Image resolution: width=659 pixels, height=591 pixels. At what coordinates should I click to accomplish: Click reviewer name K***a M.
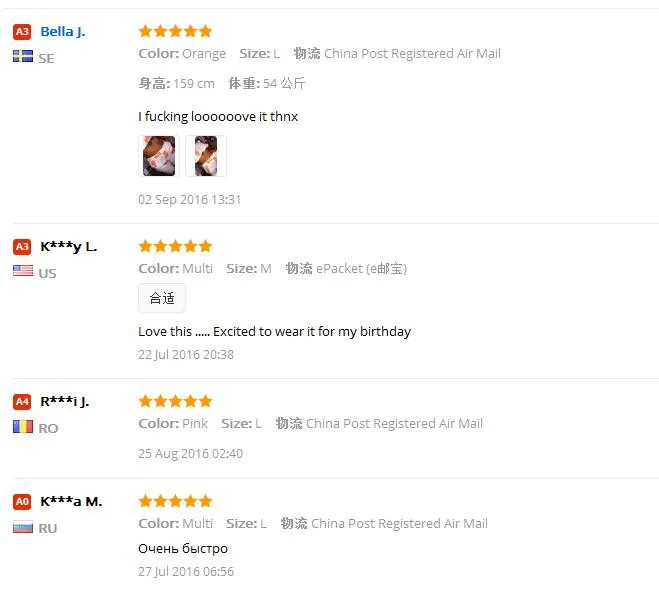[71, 502]
